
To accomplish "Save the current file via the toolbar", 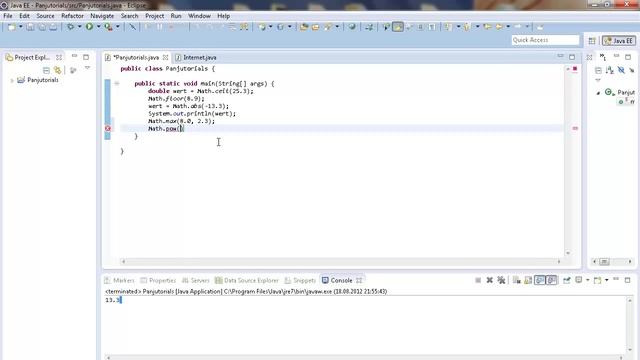I will [x=30, y=27].
